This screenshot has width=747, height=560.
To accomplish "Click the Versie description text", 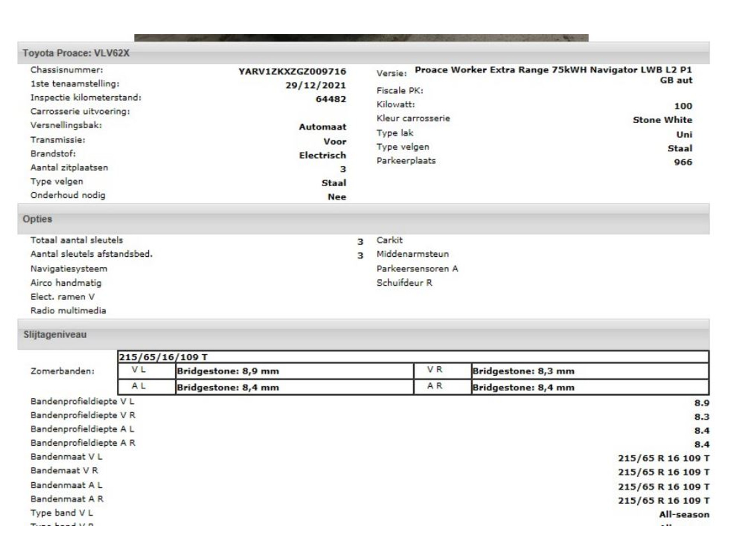I will coord(553,75).
